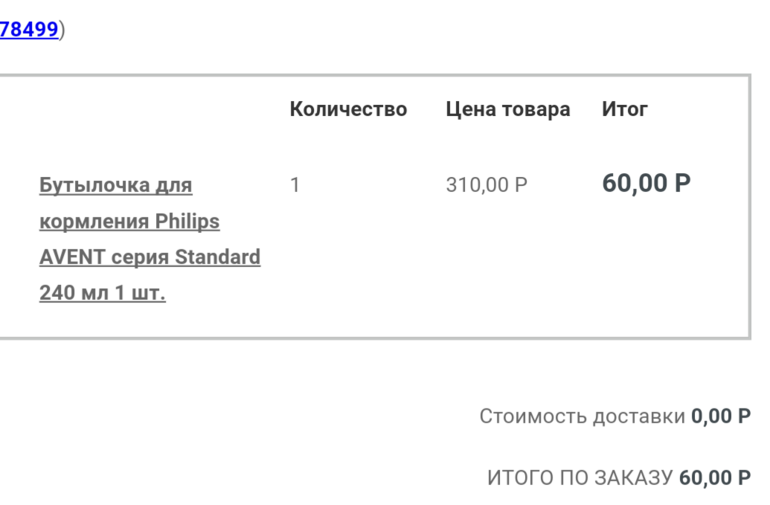Click the Количество column header
The height and width of the screenshot is (505, 770).
(348, 109)
